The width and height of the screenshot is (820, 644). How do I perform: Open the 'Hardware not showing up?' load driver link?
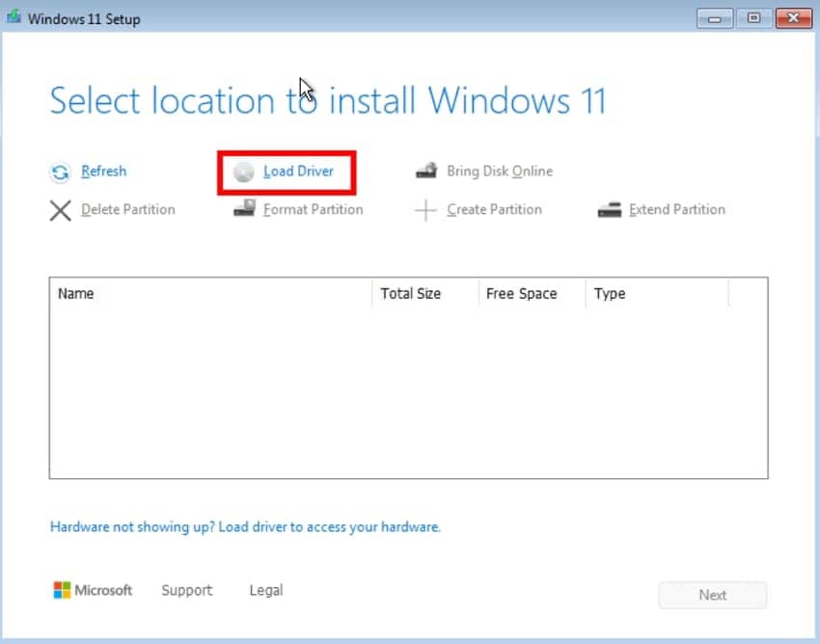click(245, 526)
